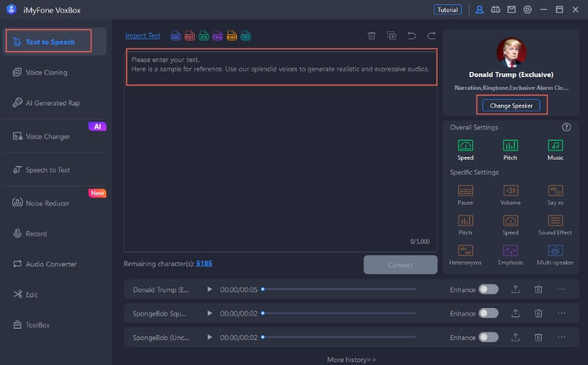Open the Overall Settings Music option

[555, 145]
